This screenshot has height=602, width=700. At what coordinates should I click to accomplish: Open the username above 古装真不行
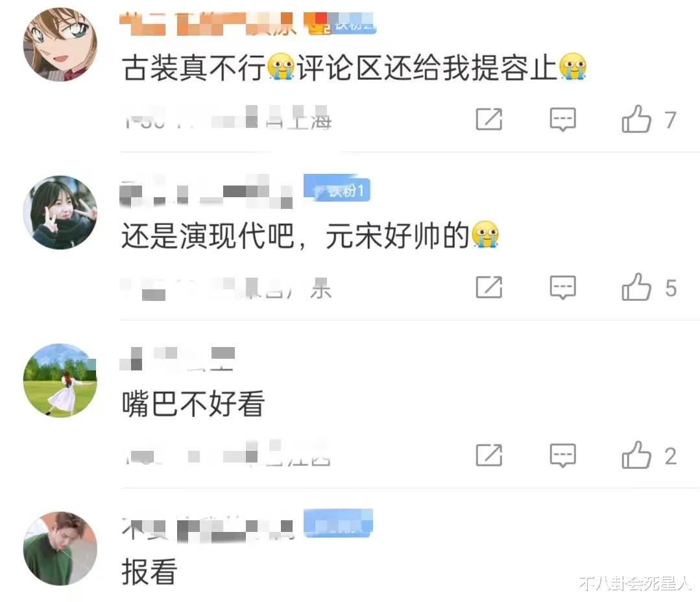click(x=208, y=24)
